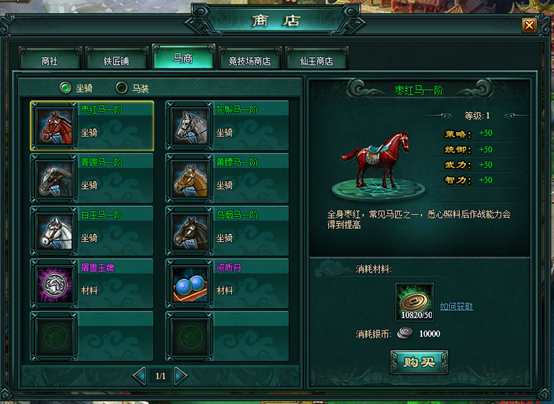Open the 仙玉商店 tab
This screenshot has width=554, height=404.
coord(317,59)
